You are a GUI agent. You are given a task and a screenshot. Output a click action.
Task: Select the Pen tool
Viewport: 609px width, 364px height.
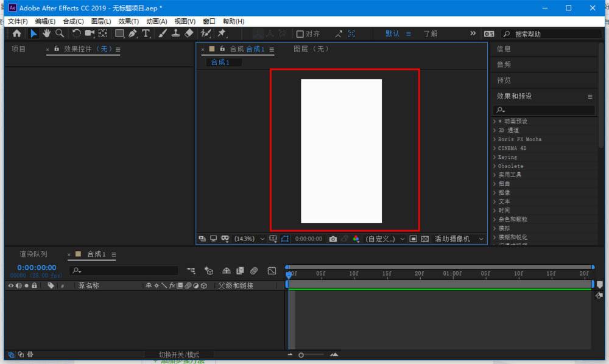pyautogui.click(x=133, y=33)
